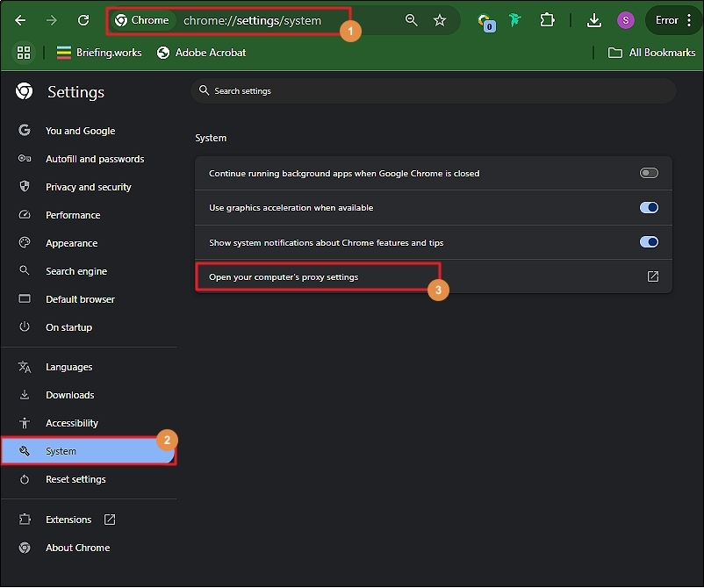The height and width of the screenshot is (588, 704).
Task: Open Briefing.works bookmark
Action: coord(98,53)
